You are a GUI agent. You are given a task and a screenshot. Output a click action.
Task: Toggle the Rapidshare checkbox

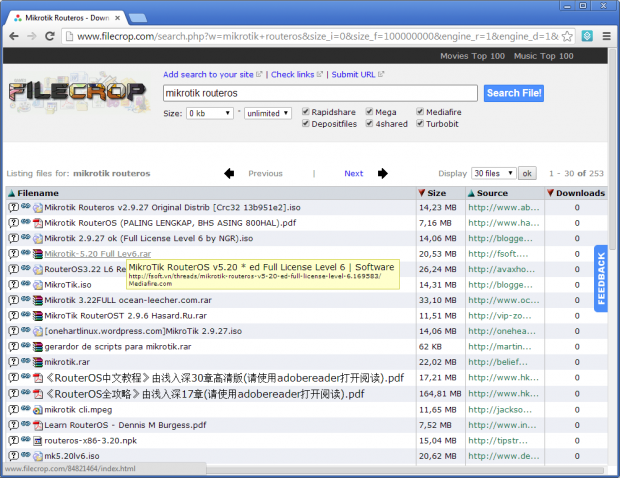[x=306, y=111]
